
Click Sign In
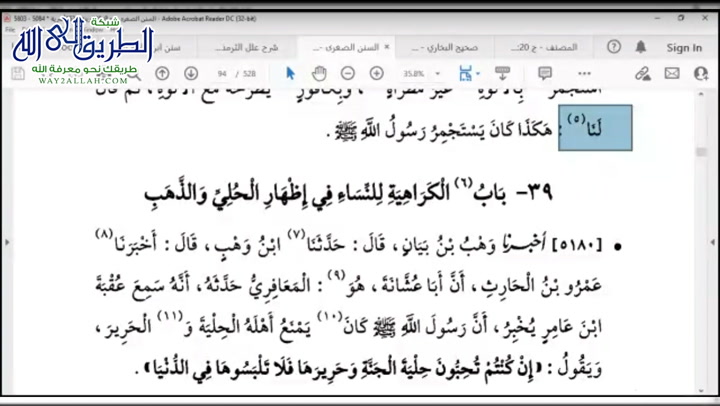click(x=684, y=48)
